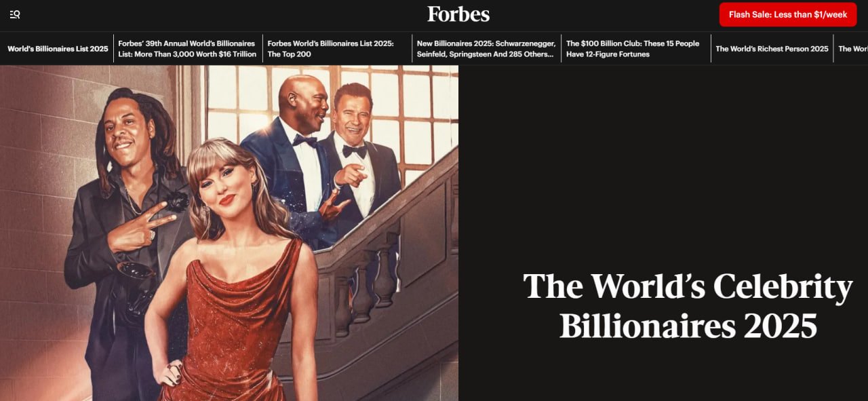Open The World's Celebrity Billionaires 2025 headline
This screenshot has height=401, width=868.
pos(688,306)
